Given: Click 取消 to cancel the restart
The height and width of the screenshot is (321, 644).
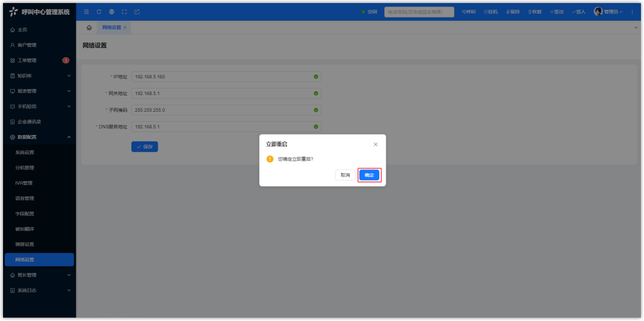Looking at the screenshot, I should tap(345, 175).
